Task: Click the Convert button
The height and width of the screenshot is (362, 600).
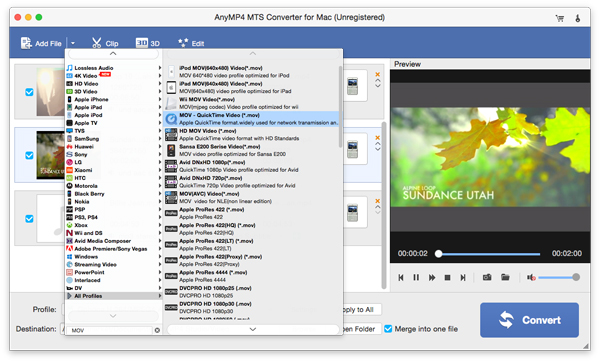Action: coord(529,320)
